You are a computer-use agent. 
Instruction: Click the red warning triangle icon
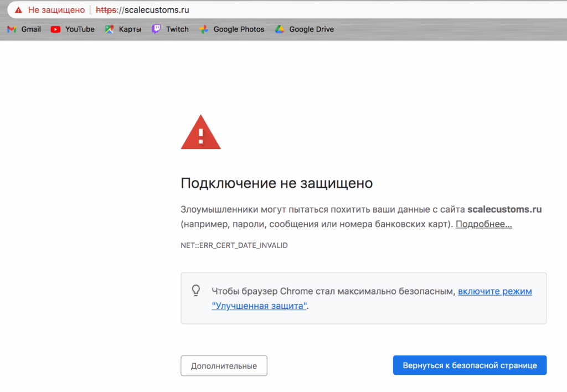(200, 133)
